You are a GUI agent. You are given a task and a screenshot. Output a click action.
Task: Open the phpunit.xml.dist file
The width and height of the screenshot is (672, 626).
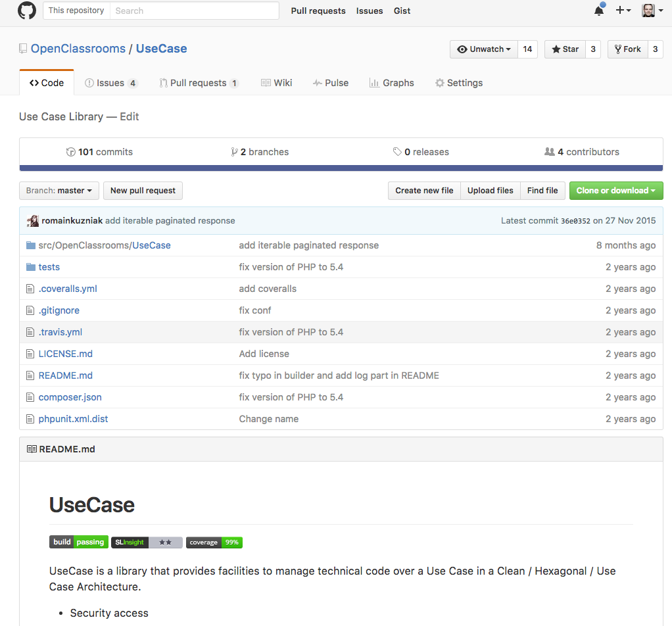pyautogui.click(x=73, y=419)
